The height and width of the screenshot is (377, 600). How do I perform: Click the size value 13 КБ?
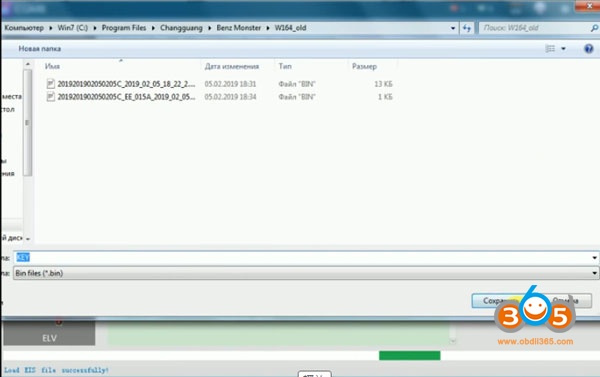coord(383,84)
